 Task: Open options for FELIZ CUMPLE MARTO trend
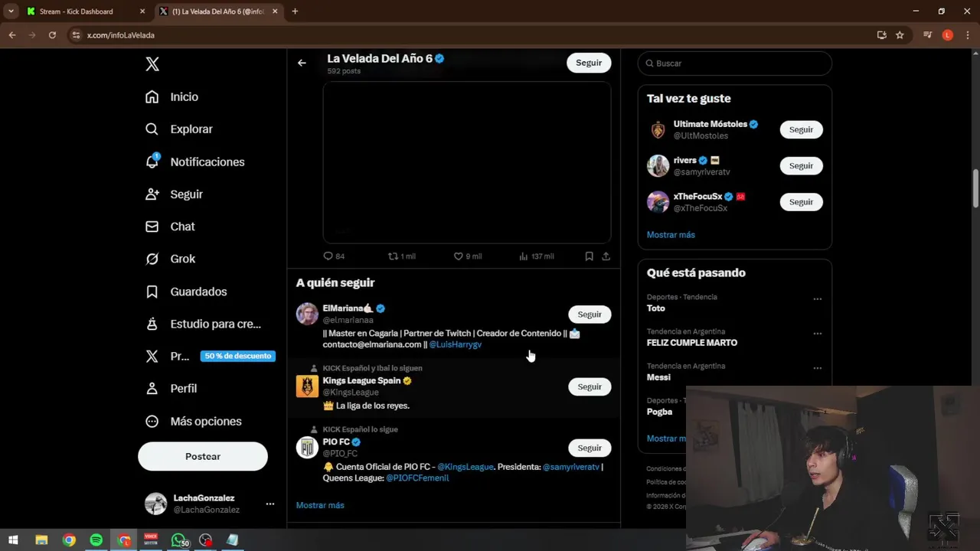(x=817, y=334)
